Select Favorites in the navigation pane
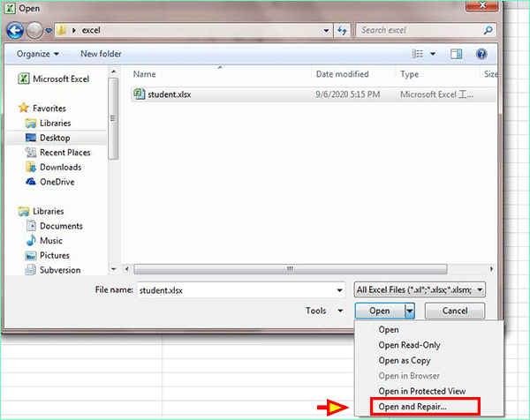The image size is (530, 420). tap(42, 108)
